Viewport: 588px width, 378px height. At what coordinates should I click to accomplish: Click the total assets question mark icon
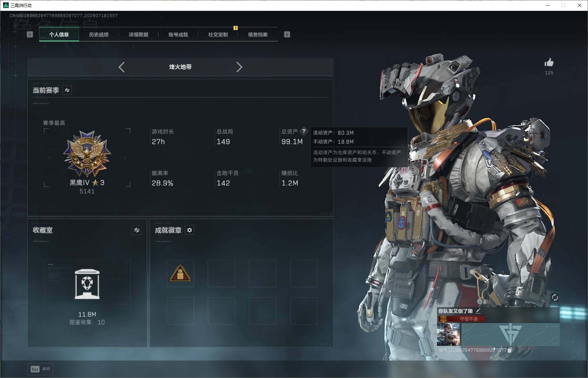coord(304,131)
